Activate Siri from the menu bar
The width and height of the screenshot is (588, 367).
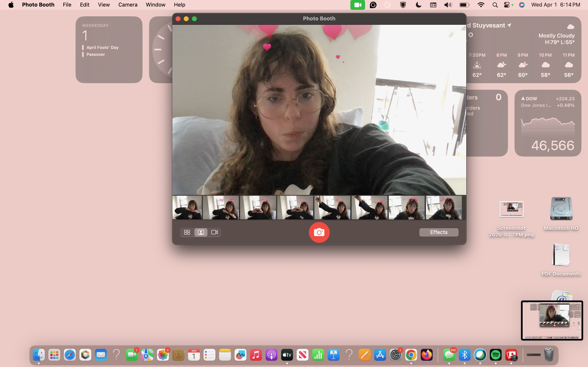point(522,5)
